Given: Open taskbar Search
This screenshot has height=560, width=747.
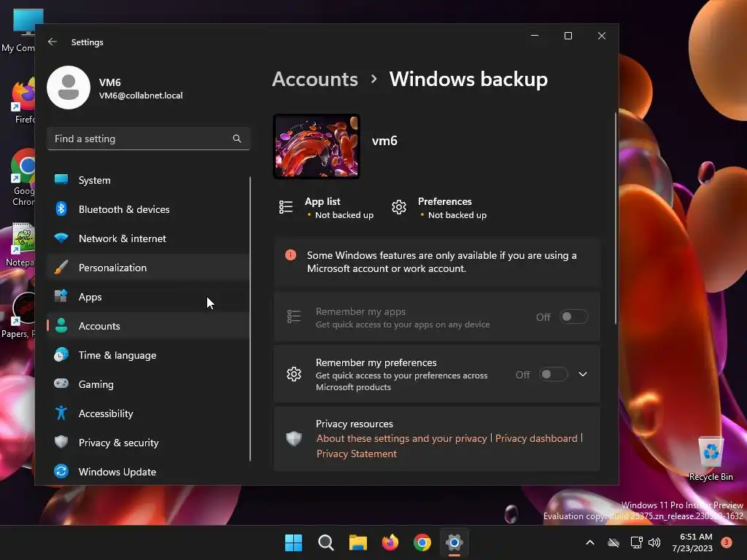Looking at the screenshot, I should coord(326,542).
